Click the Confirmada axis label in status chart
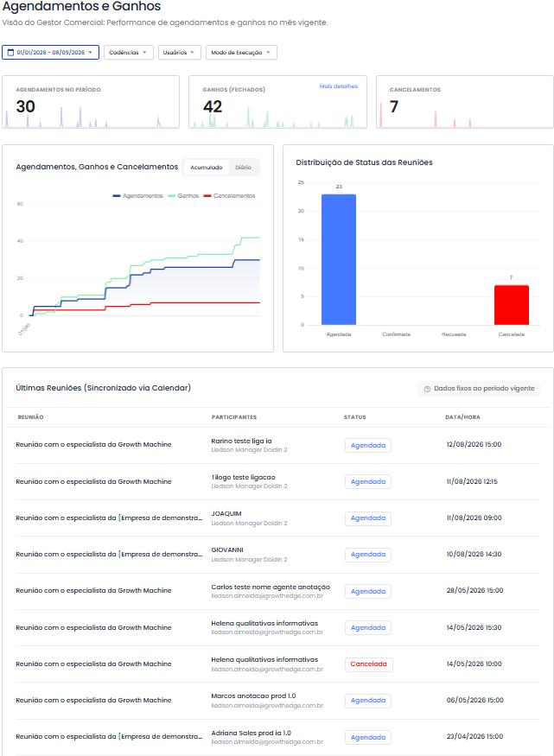Image resolution: width=554 pixels, height=756 pixels. (397, 334)
